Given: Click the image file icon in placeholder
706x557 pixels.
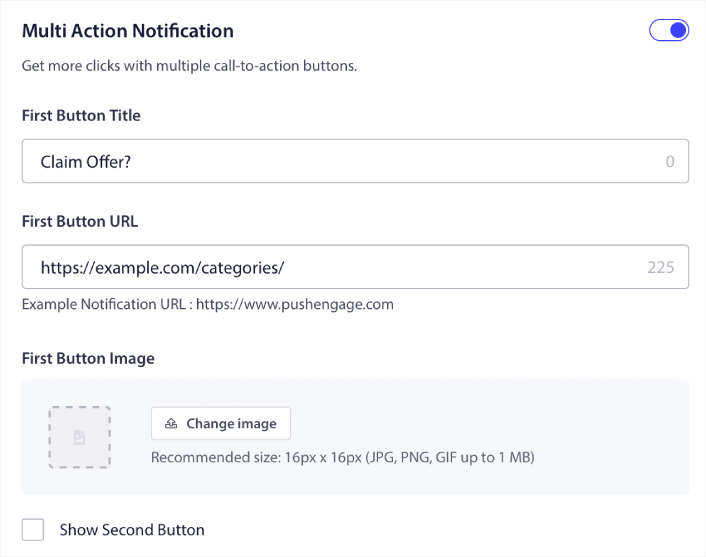Looking at the screenshot, I should [79, 437].
